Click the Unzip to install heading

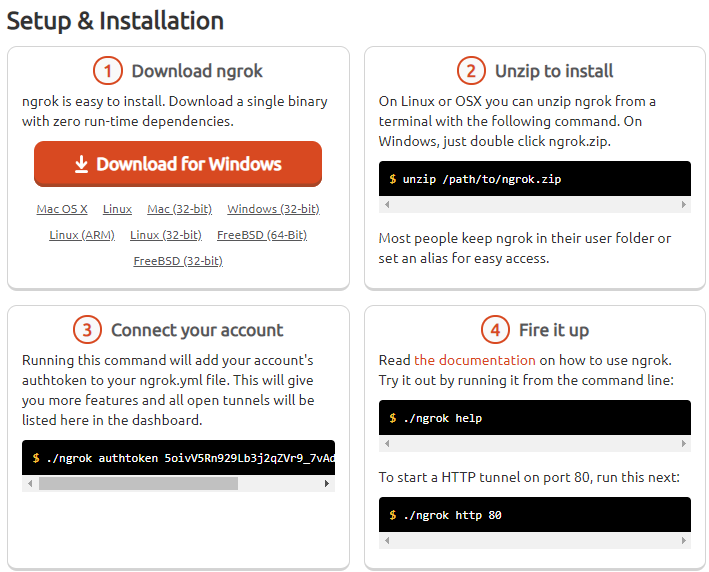pos(554,71)
